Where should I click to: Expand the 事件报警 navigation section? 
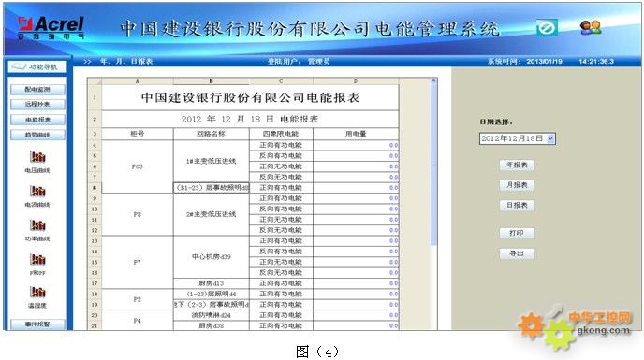click(37, 324)
